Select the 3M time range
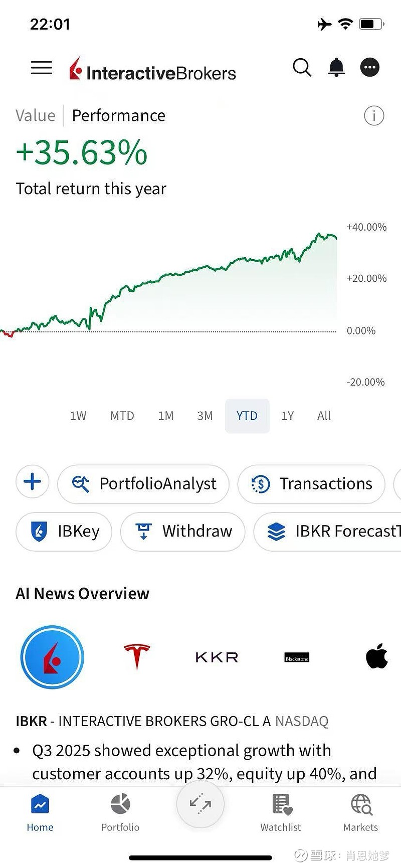The image size is (401, 868). click(x=205, y=416)
